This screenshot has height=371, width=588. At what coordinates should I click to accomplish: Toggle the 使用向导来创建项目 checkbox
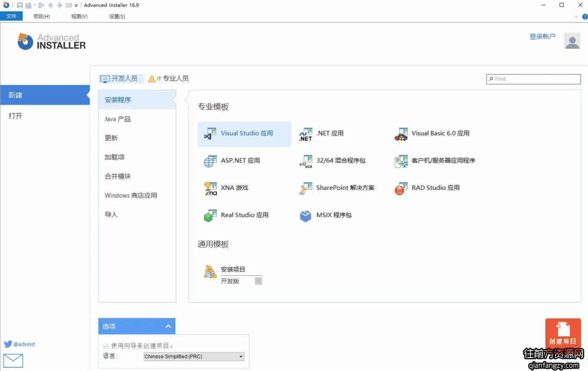pyautogui.click(x=106, y=346)
